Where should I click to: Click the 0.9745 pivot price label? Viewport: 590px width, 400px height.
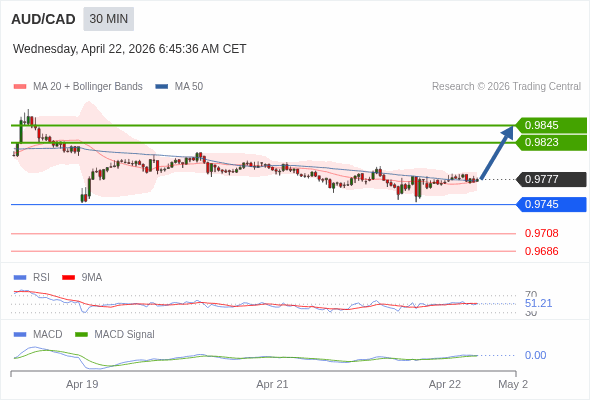point(552,205)
